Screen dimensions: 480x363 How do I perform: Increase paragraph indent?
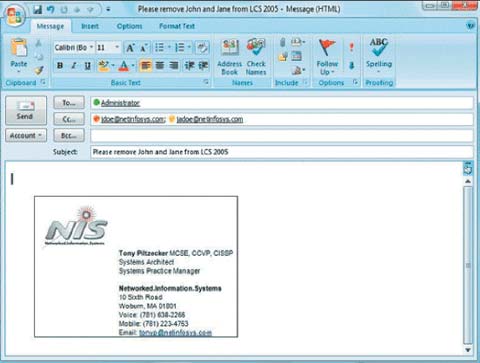(203, 66)
